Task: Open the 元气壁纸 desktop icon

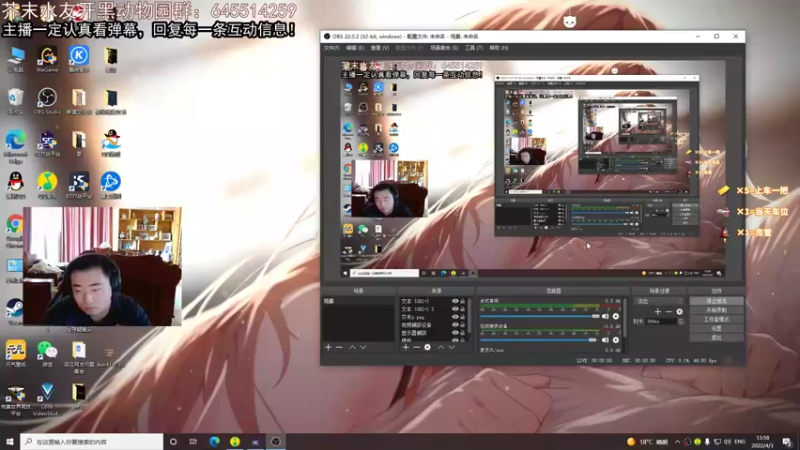Action: tap(15, 354)
